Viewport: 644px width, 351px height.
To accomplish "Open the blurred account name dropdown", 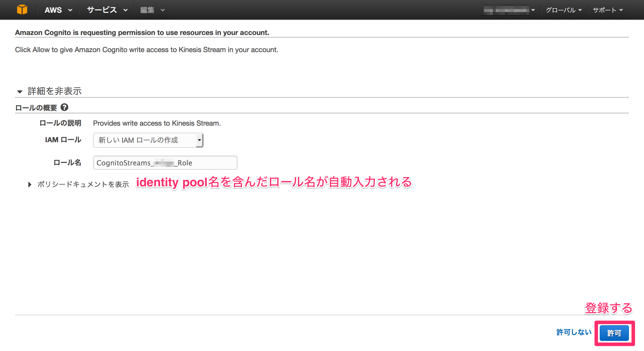I will tap(509, 10).
